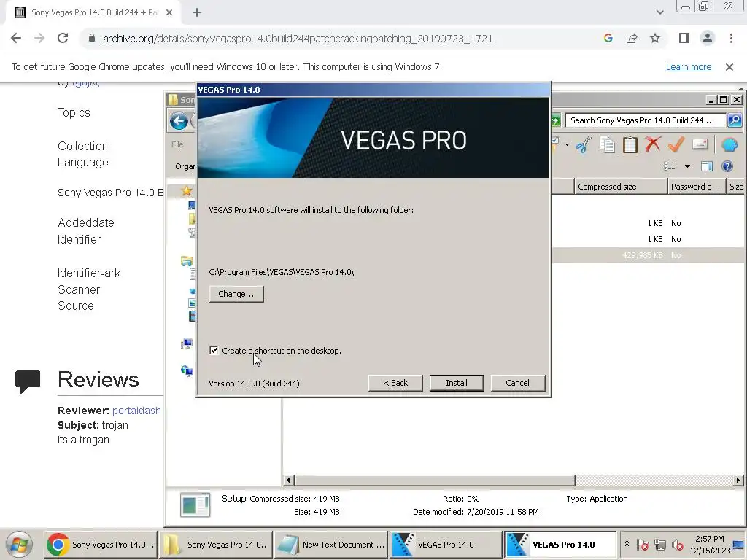Cancel the VEGAS Pro setup

tap(517, 383)
